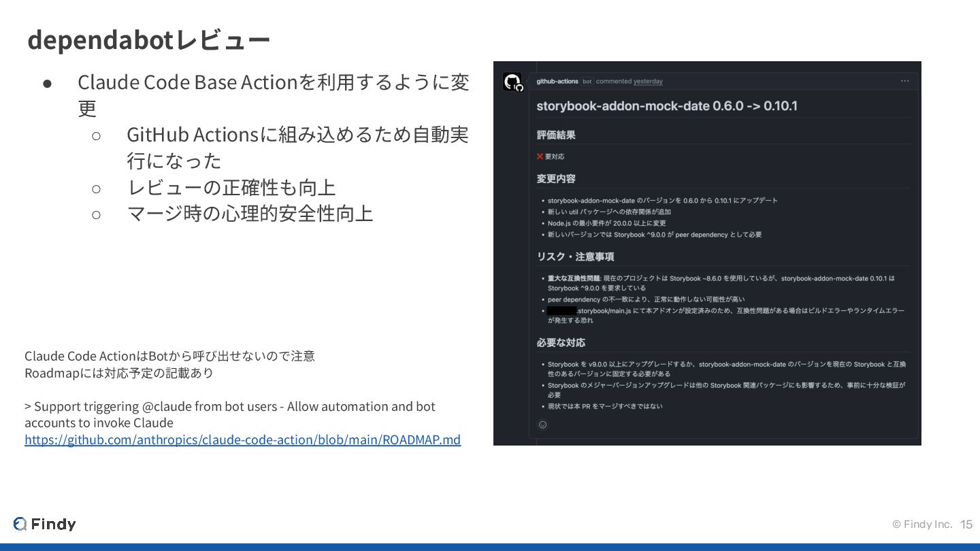Click the 'リスク・注意事項' section heading
980x551 pixels.
click(x=576, y=256)
